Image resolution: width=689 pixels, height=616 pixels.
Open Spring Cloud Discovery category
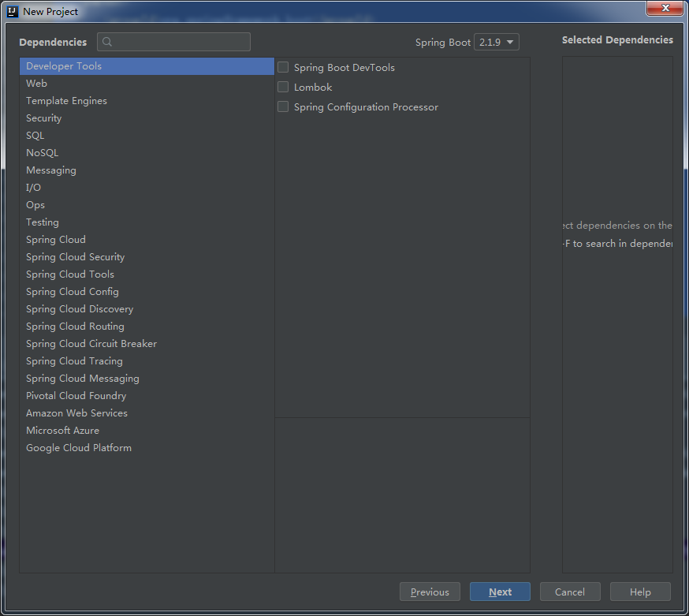tap(147, 309)
